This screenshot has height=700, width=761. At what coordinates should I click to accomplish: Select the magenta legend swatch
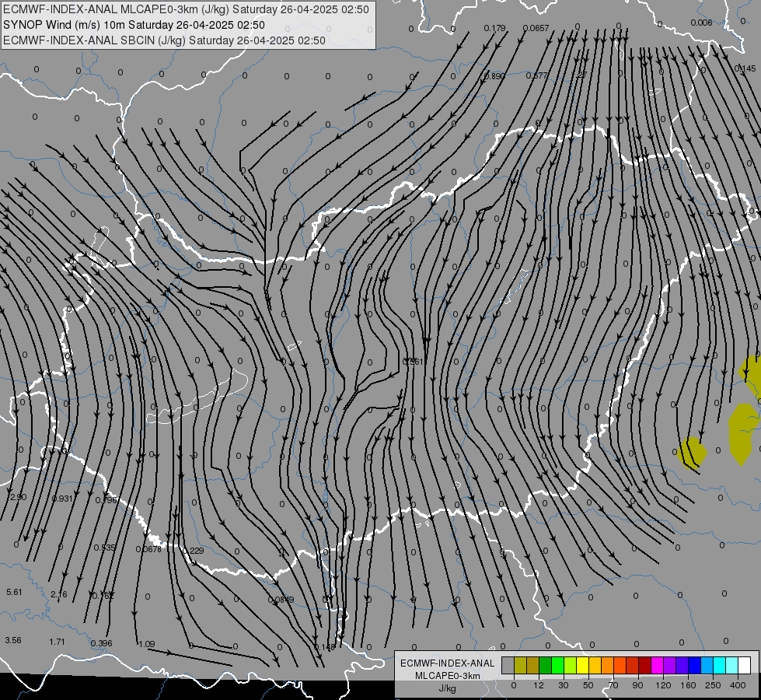tap(658, 665)
